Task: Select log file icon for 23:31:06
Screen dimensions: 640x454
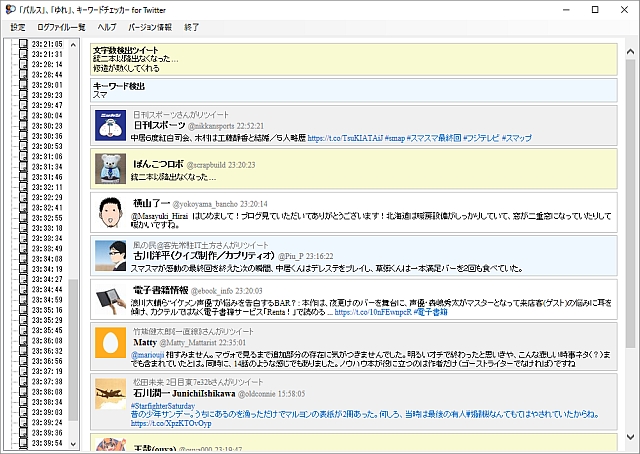Action: (x=23, y=156)
